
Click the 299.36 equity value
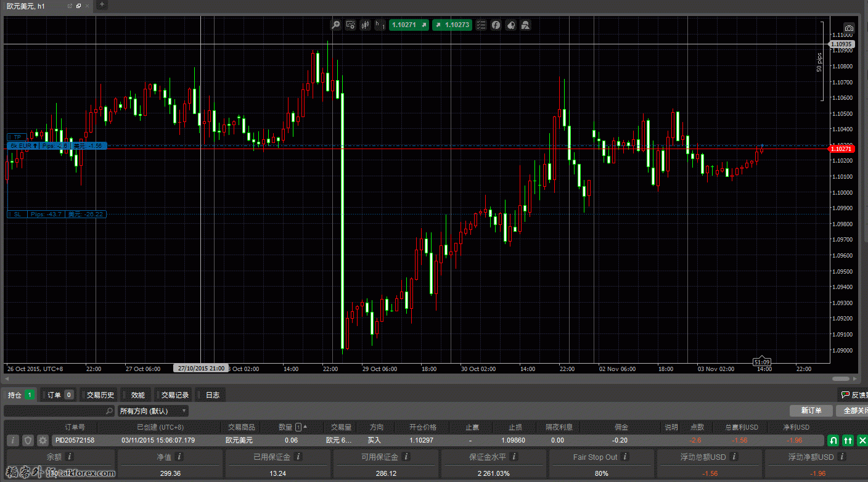(169, 473)
